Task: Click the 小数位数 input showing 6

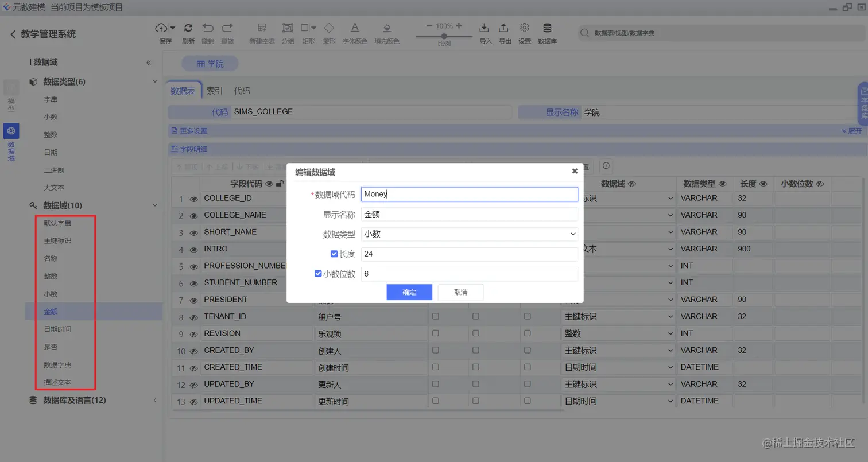Action: coord(469,274)
